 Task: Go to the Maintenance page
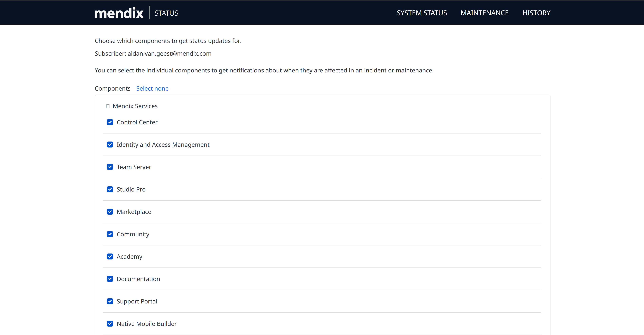tap(484, 13)
